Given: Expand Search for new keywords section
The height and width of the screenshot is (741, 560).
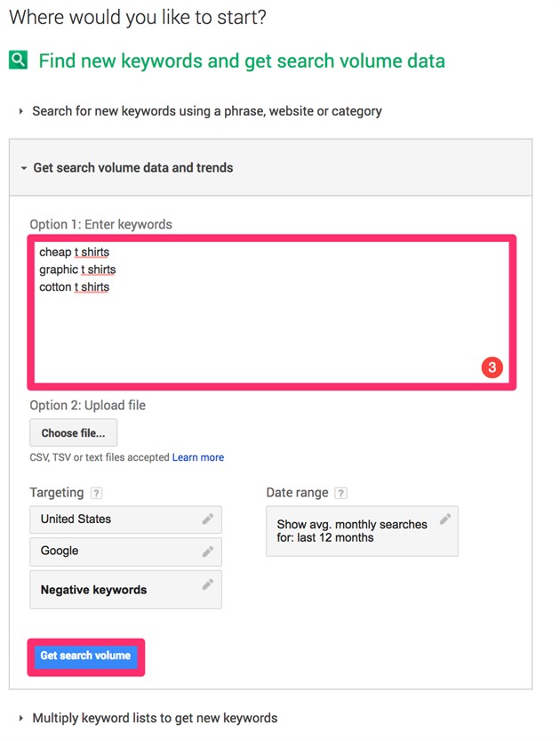Looking at the screenshot, I should (206, 111).
